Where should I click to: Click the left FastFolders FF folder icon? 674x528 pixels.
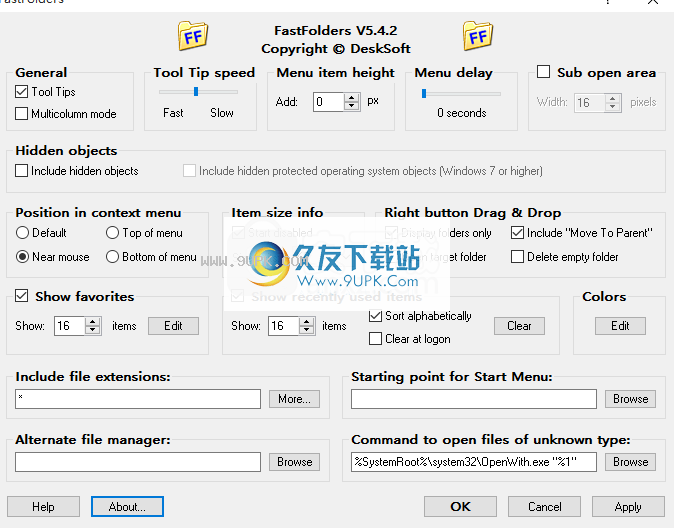(x=193, y=36)
